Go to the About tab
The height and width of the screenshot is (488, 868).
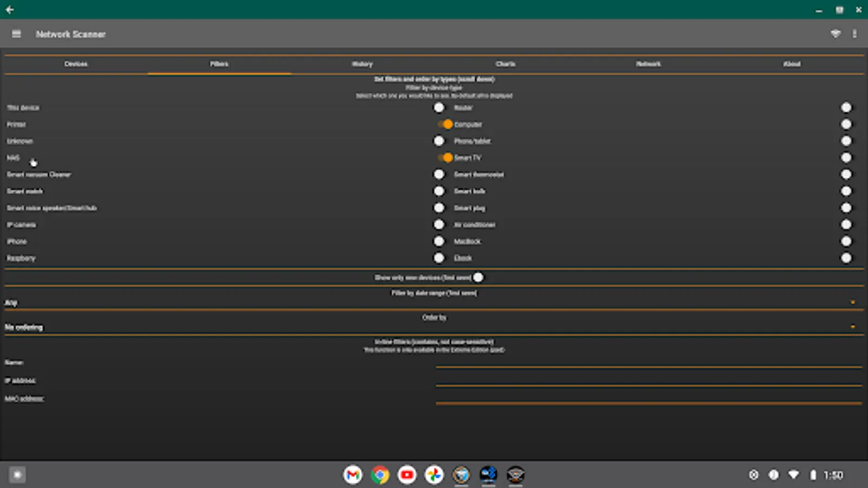tap(792, 64)
